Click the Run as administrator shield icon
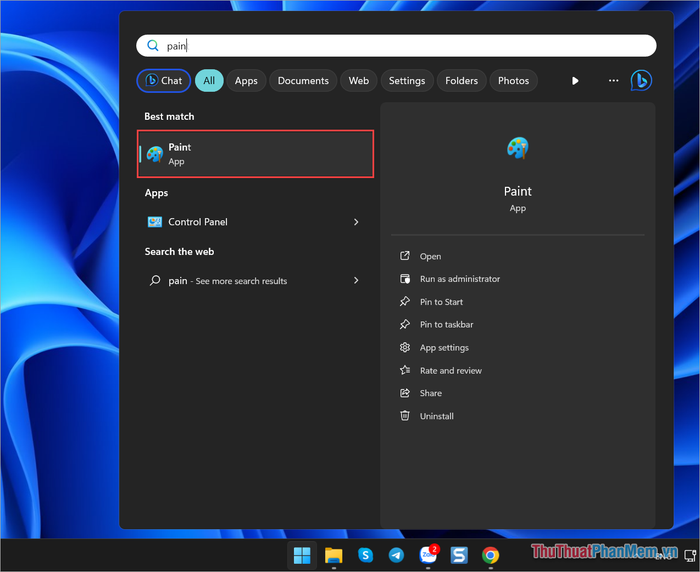The width and height of the screenshot is (700, 572). tap(404, 279)
